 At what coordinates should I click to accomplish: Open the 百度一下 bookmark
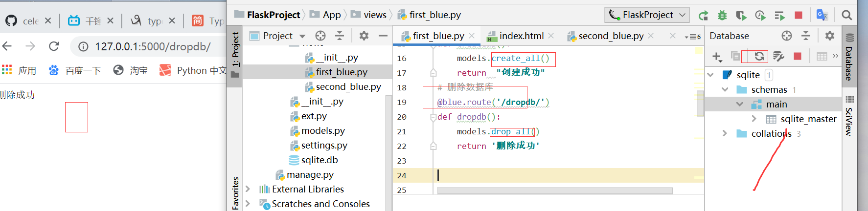click(74, 70)
